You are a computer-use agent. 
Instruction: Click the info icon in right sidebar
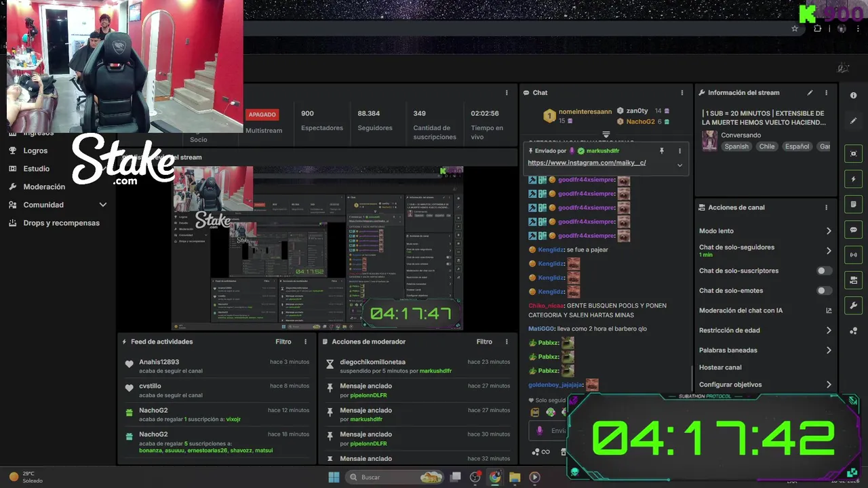(853, 96)
